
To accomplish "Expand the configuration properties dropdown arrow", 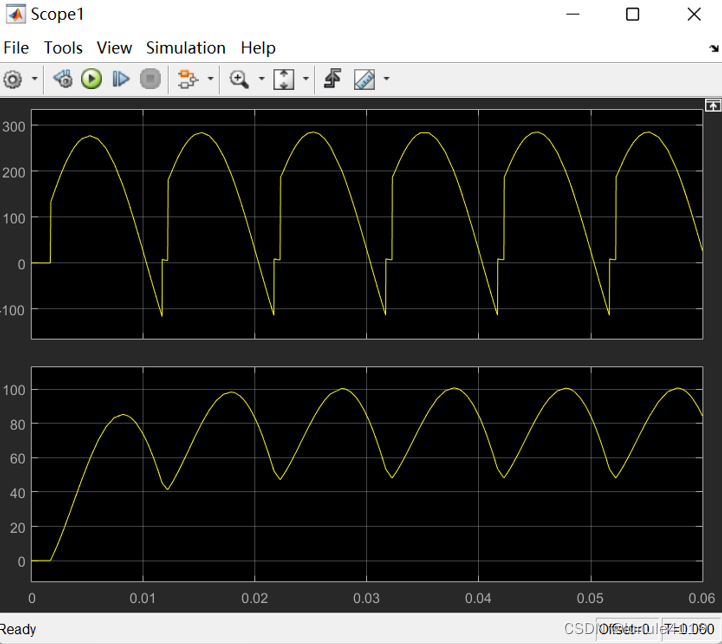I will [x=35, y=79].
